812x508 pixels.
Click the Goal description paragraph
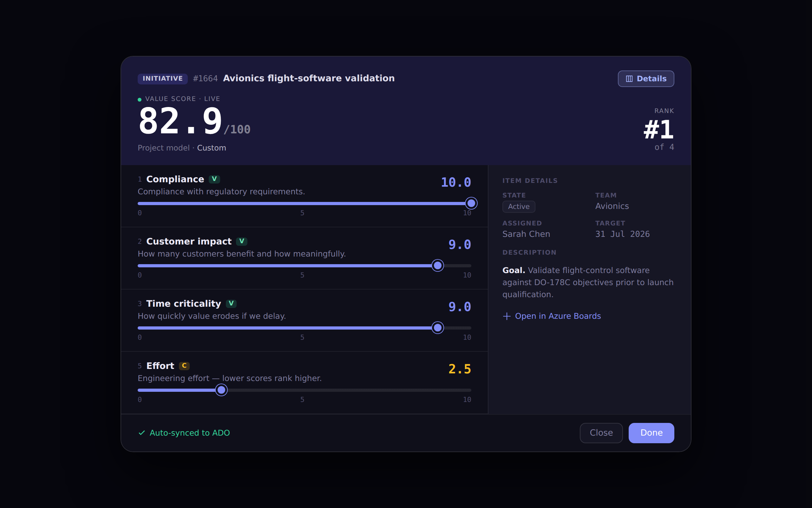(x=588, y=282)
